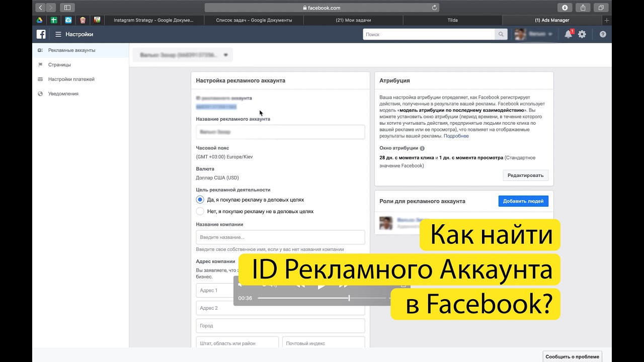The width and height of the screenshot is (644, 362).
Task: Open the settings gear in header
Action: click(x=582, y=34)
